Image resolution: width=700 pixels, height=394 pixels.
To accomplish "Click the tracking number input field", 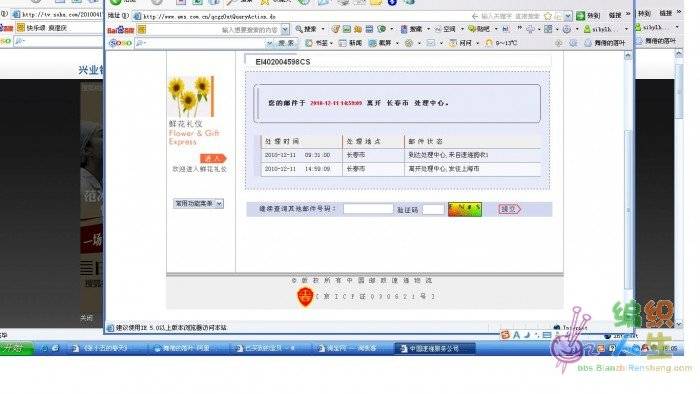I will click(x=368, y=209).
